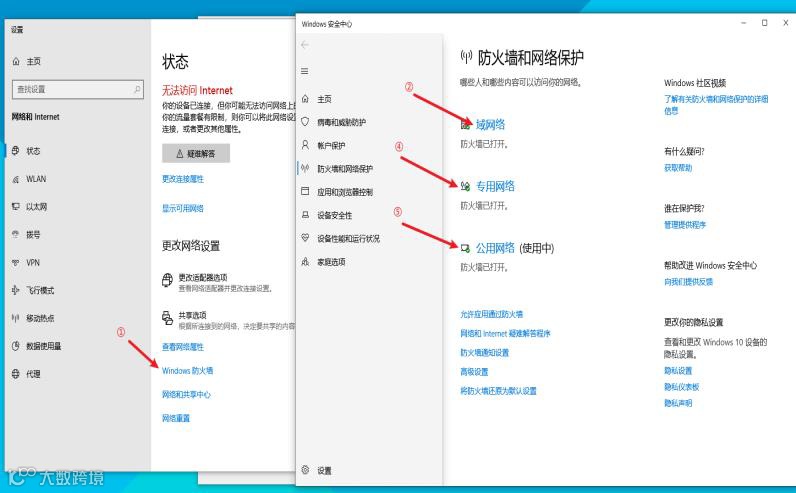Screen dimensions: 796x493
Task: Click the heart icon for 设备性能和运行状况
Action: coord(305,238)
